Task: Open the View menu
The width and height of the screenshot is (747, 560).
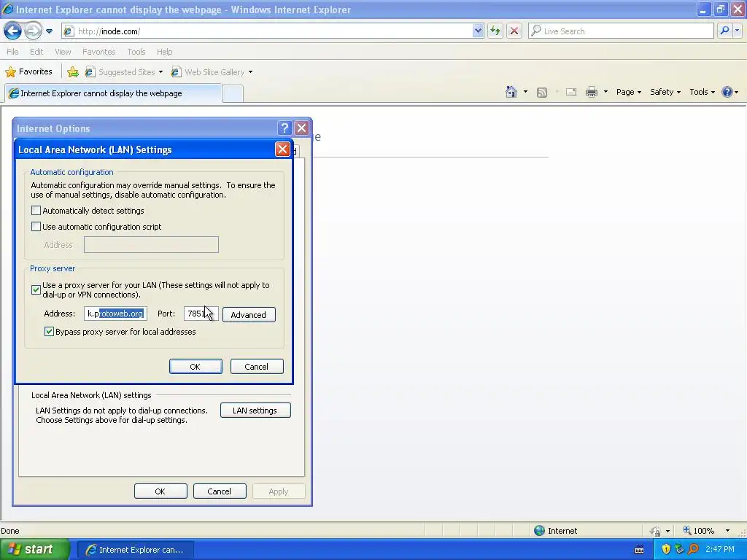Action: (63, 52)
